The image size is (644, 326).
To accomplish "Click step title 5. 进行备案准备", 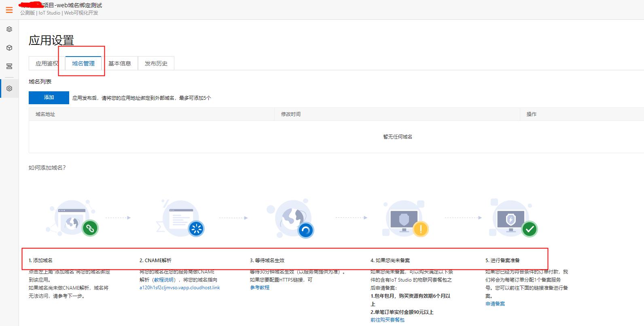I will click(502, 261).
